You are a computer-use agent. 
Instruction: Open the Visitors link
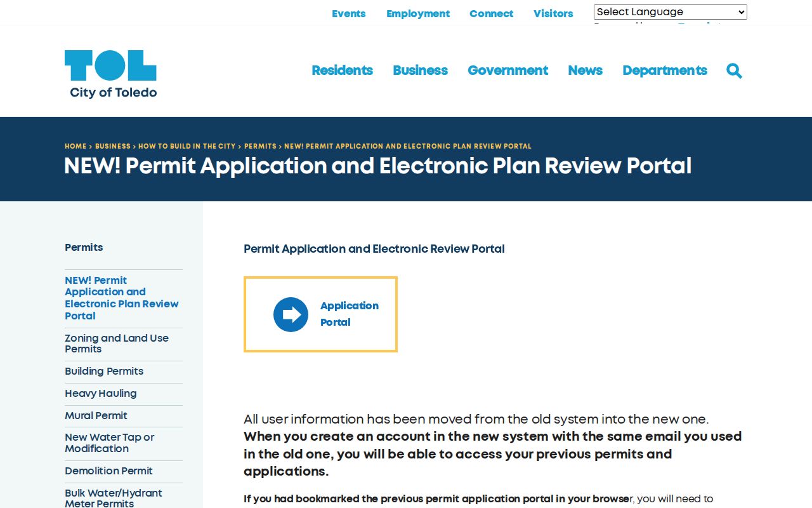pyautogui.click(x=553, y=13)
